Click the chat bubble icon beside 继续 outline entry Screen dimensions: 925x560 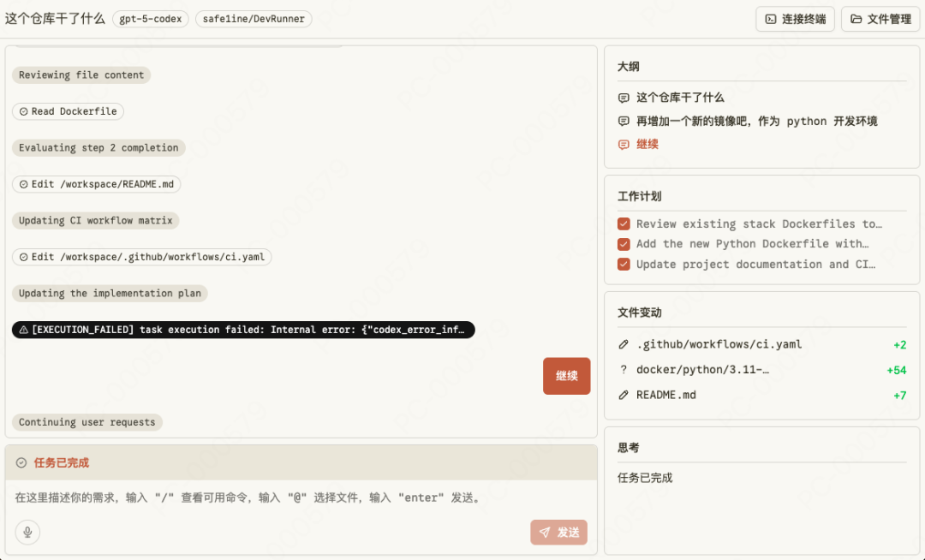[624, 144]
